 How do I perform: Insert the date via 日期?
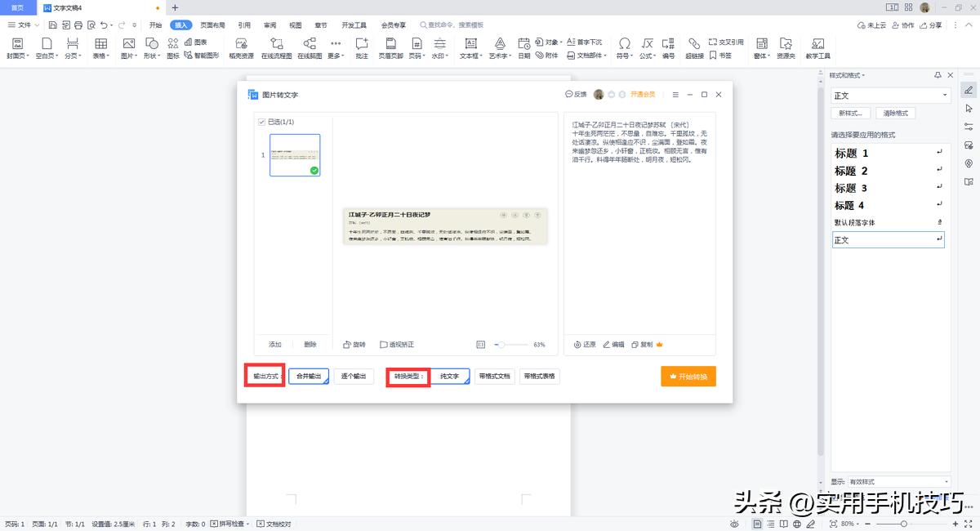(x=524, y=48)
